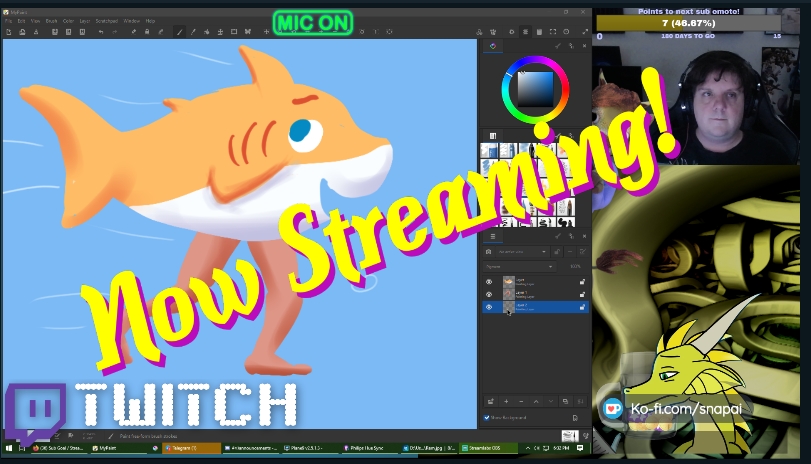
Task: Open the File menu
Action: (8, 21)
